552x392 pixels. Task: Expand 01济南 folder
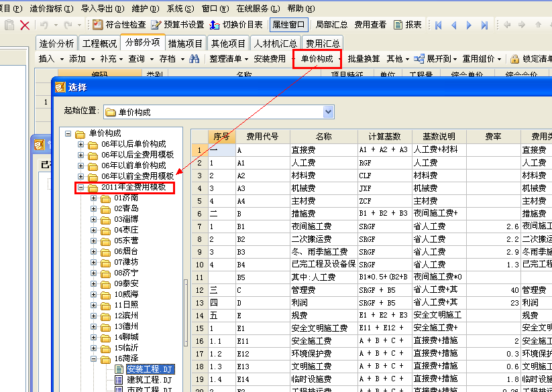[94, 198]
